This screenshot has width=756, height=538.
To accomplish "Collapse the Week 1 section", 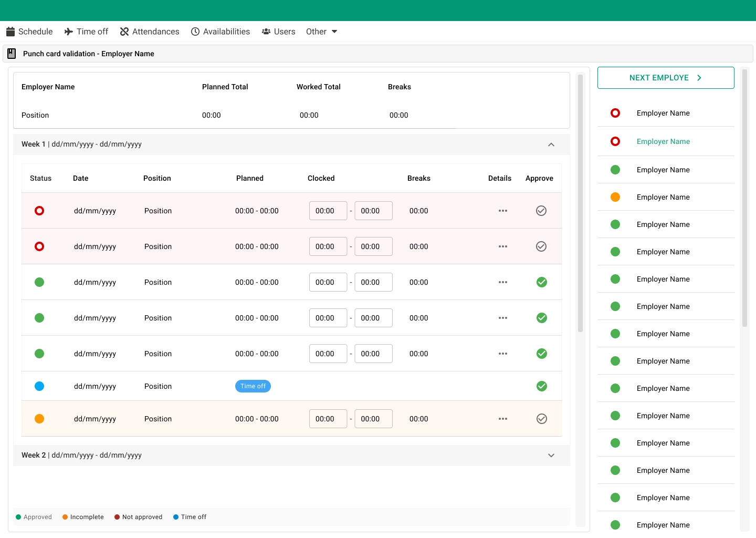I will coord(551,144).
